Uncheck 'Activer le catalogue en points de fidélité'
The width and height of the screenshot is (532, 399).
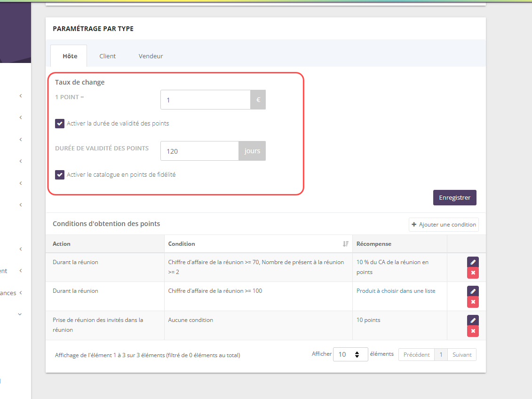pos(60,175)
